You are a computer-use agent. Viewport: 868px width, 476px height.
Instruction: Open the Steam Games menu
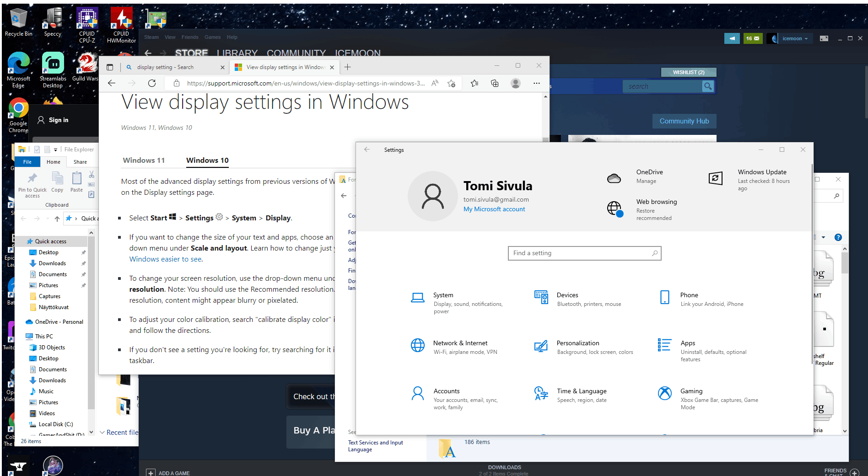[212, 37]
